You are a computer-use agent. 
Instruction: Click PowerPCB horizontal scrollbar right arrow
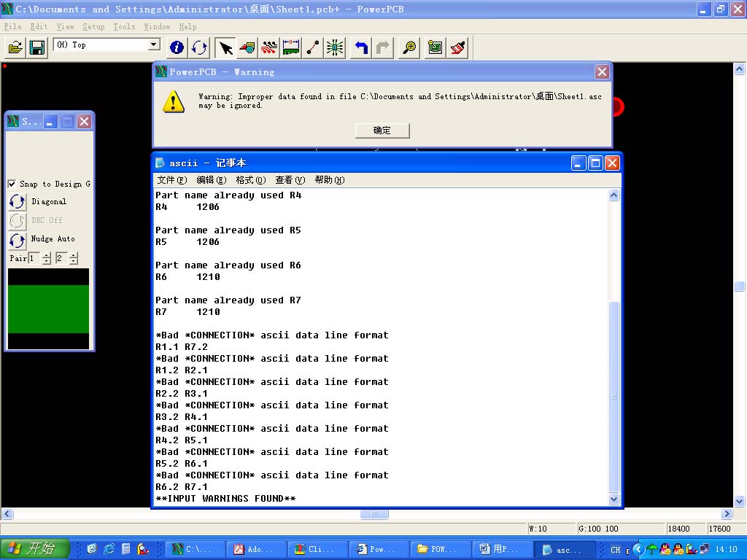727,514
